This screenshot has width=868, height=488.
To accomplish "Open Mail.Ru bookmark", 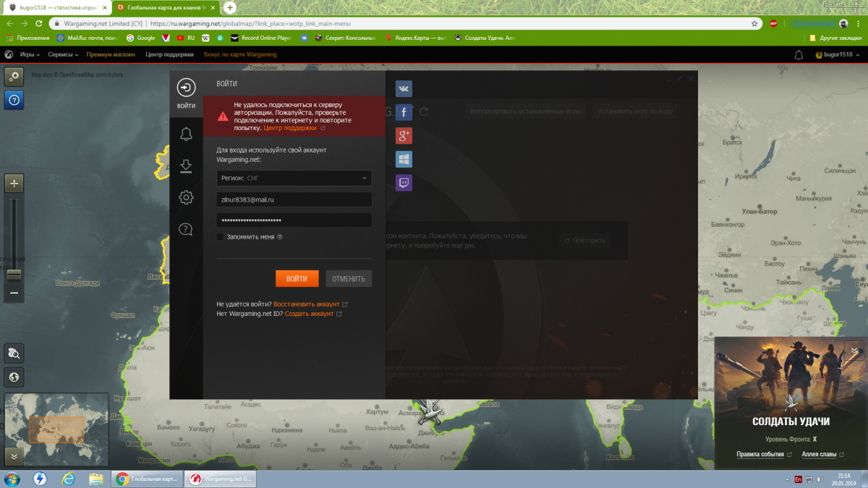I will click(88, 38).
